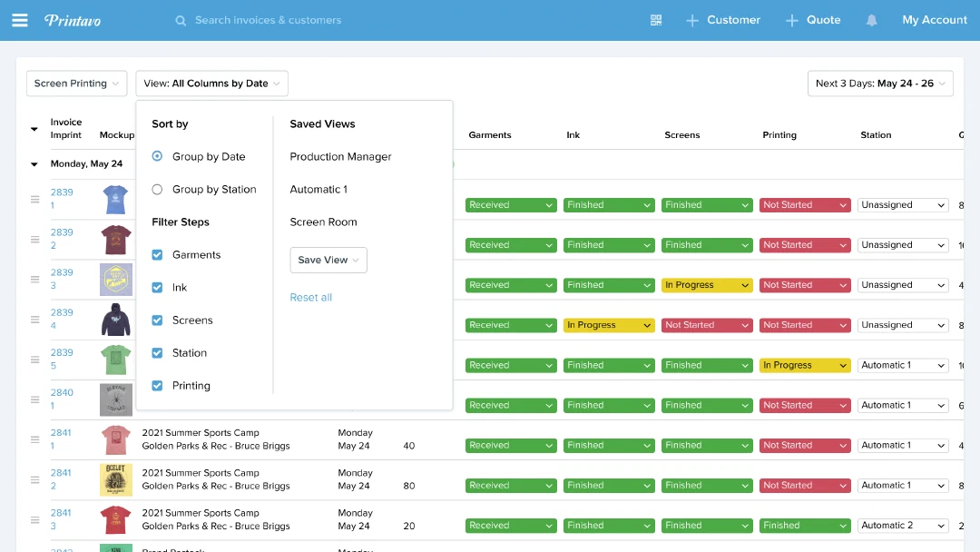
Task: Change Station Automatic 1 for 2840 line 1
Action: coord(903,405)
